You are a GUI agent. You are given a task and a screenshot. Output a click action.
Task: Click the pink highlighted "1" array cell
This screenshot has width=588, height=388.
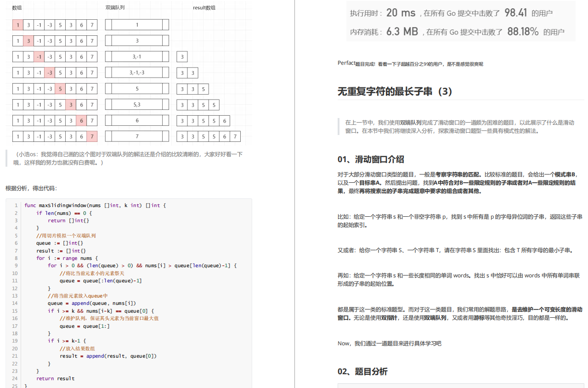coord(18,25)
